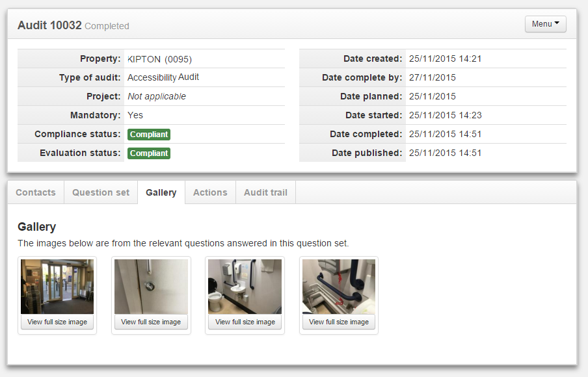View full size image of entrance doors
Screen dimensions: 588x377
click(x=57, y=322)
